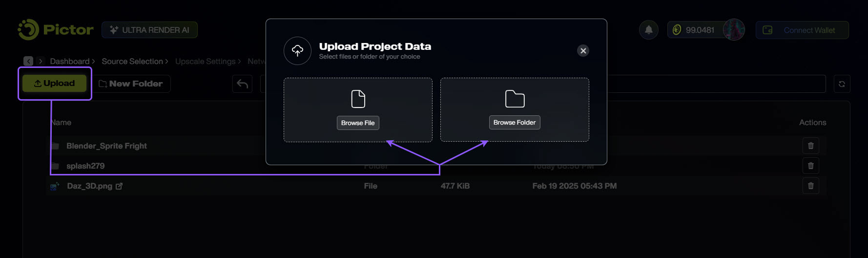Image resolution: width=868 pixels, height=258 pixels.
Task: Click trash icon for splash279 folder
Action: coord(810,166)
